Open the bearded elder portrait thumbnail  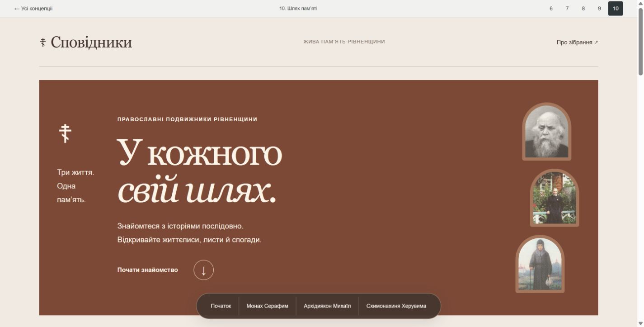(547, 132)
